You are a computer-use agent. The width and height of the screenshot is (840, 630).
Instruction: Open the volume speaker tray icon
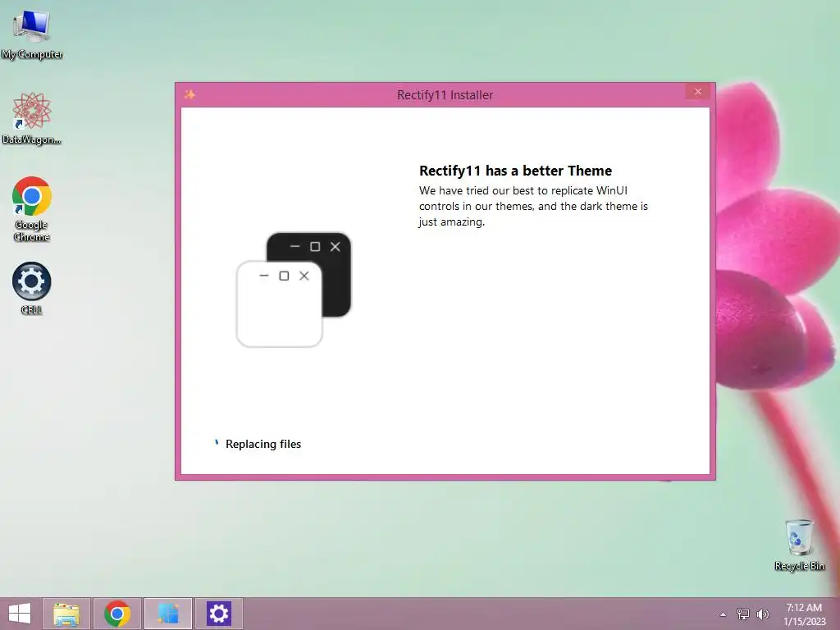click(763, 614)
